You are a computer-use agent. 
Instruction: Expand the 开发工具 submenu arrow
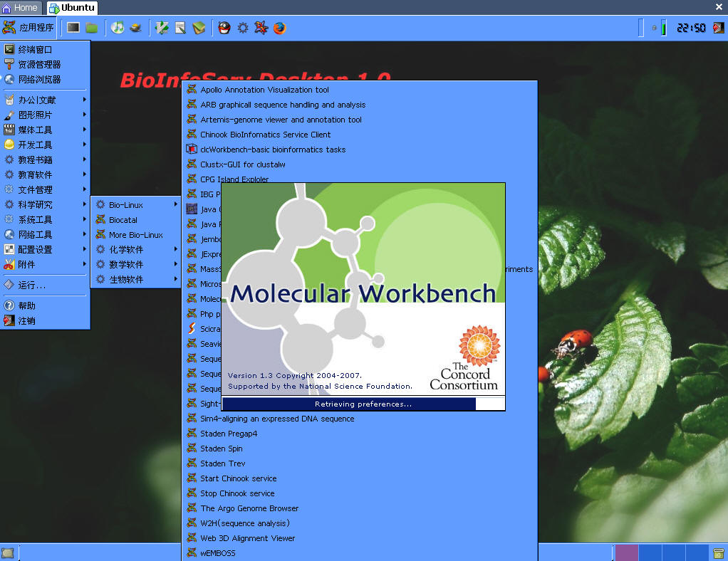pos(85,145)
